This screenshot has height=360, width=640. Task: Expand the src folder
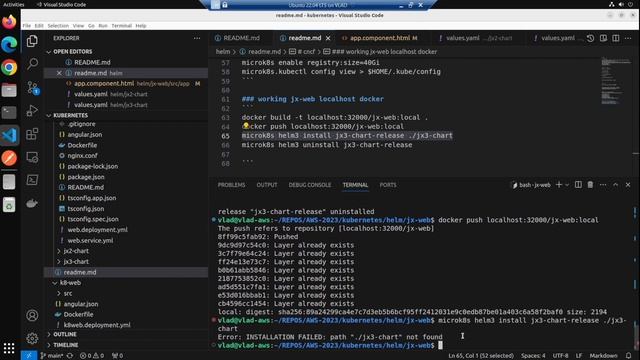click(68, 293)
